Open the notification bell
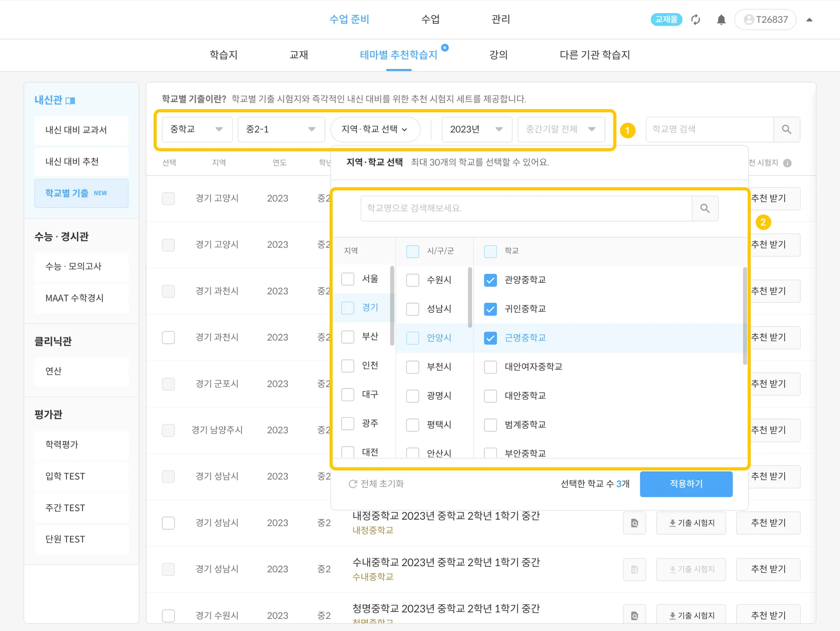The image size is (840, 631). pos(721,20)
